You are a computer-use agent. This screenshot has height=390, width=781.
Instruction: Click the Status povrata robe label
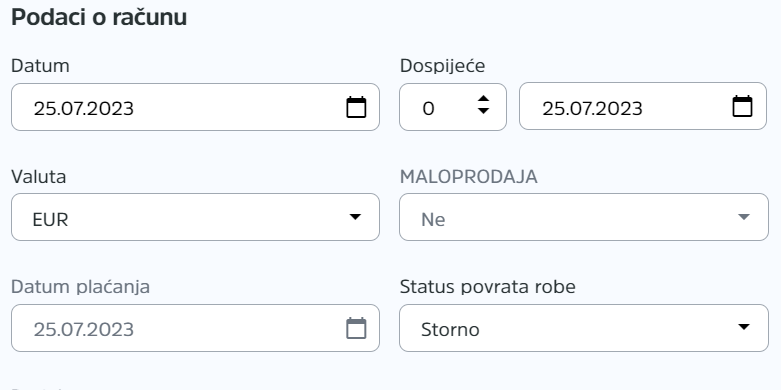point(488,287)
